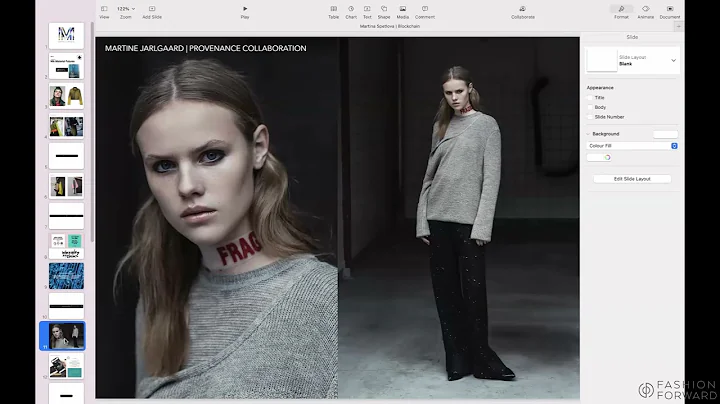
Task: Select slide 4 thumbnail in navigator
Action: (66, 126)
